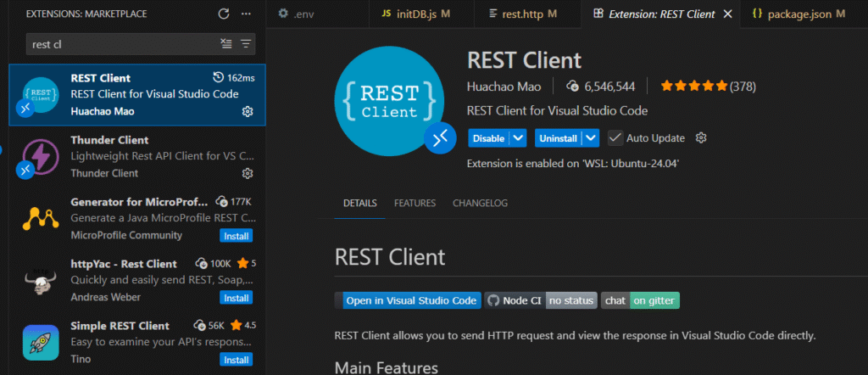868x375 pixels.
Task: Open the extension settings gear beside Auto Update
Action: coord(701,138)
